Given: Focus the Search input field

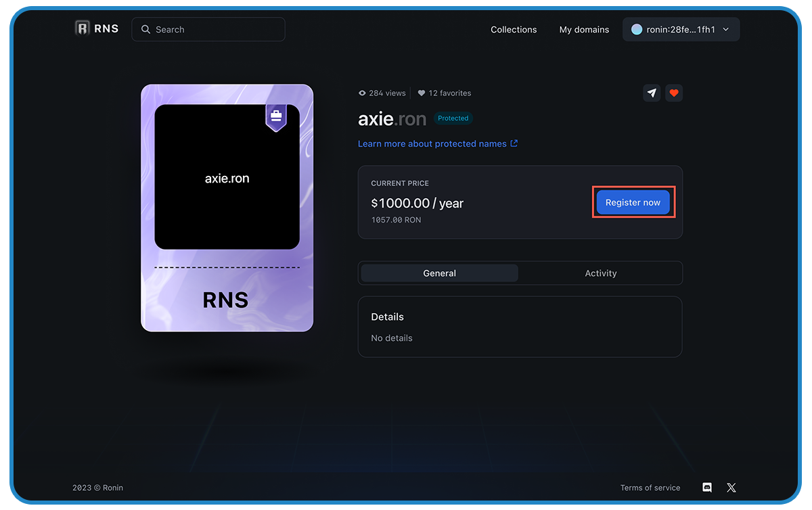Looking at the screenshot, I should pyautogui.click(x=208, y=30).
